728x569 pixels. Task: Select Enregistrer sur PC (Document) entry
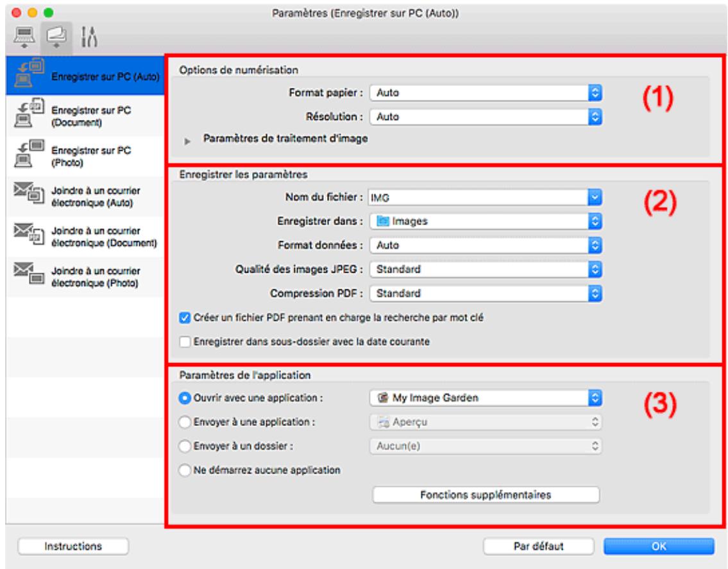[85, 115]
